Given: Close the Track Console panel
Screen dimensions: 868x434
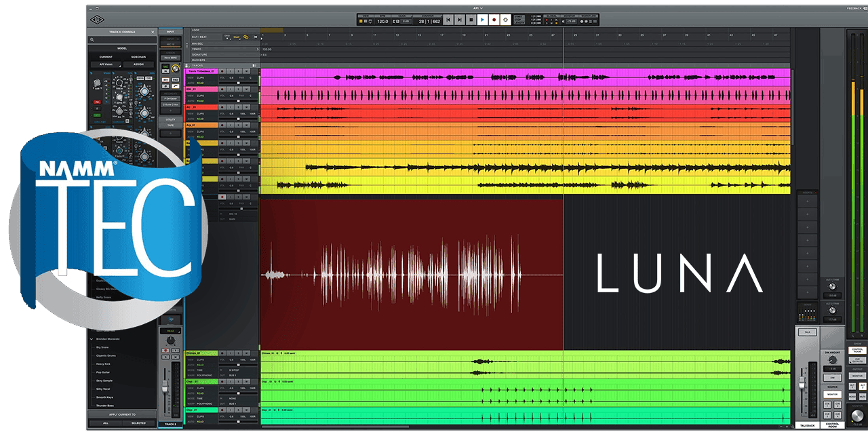Looking at the screenshot, I should click(153, 32).
